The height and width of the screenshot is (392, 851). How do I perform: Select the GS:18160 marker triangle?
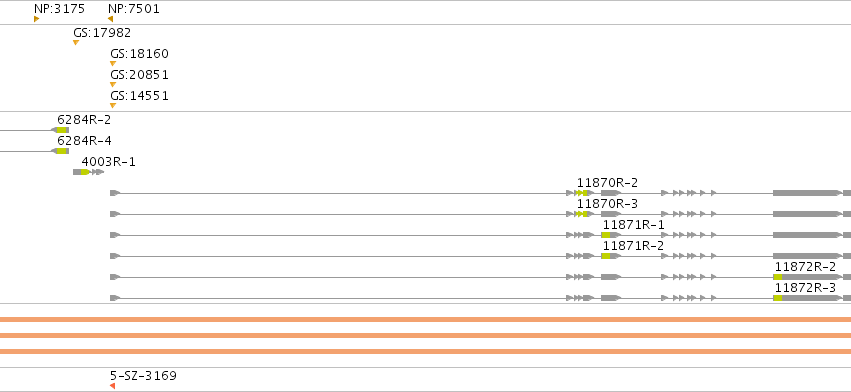click(113, 64)
